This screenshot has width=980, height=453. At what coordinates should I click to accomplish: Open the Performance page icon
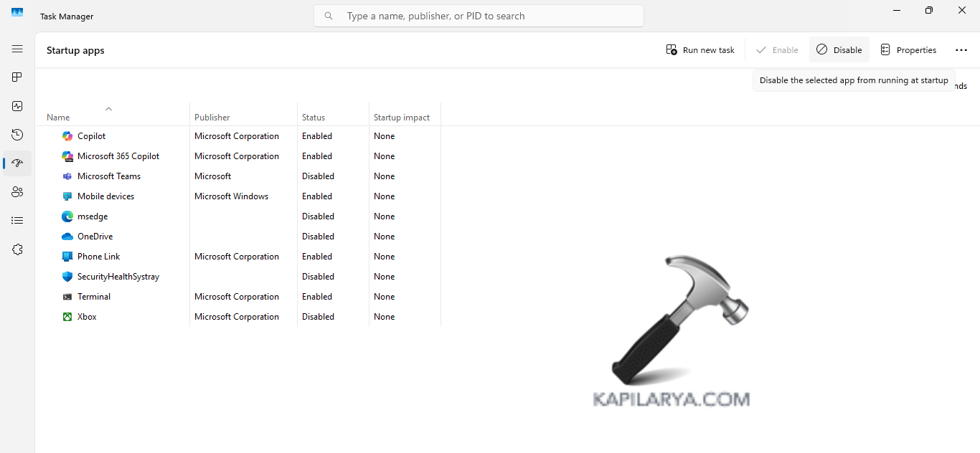pyautogui.click(x=17, y=106)
